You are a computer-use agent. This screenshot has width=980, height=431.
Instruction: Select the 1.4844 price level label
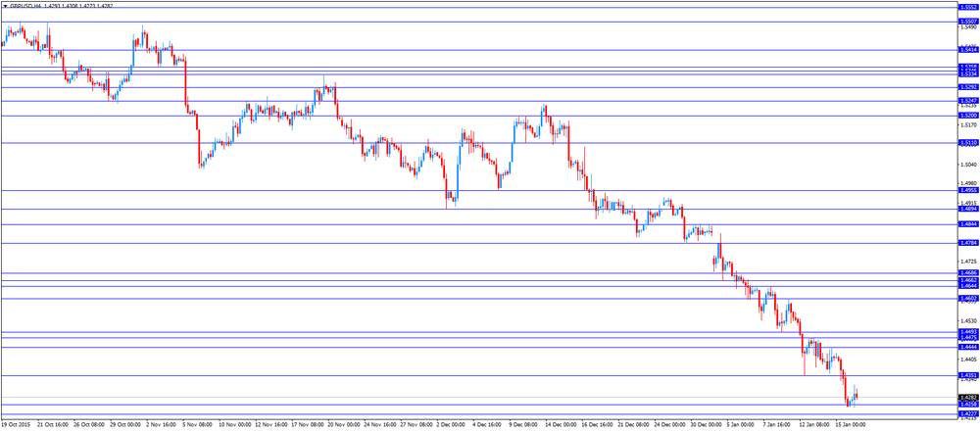pos(967,225)
